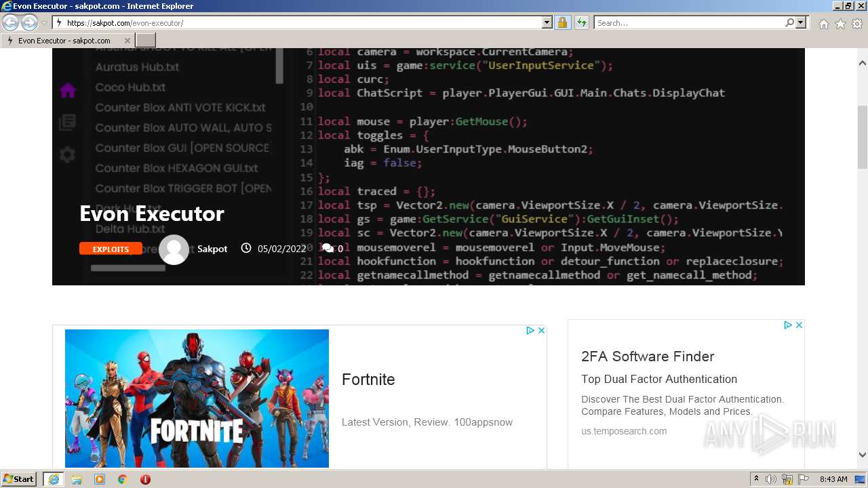868x488 pixels.
Task: Click the Evon Executor post title
Action: point(152,213)
